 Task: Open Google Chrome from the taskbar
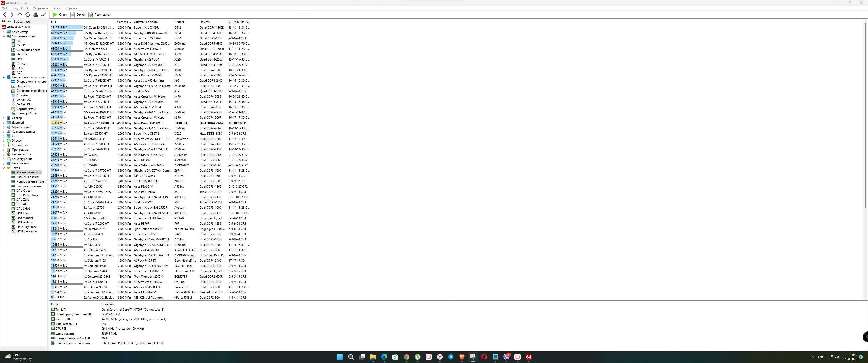[406, 357]
